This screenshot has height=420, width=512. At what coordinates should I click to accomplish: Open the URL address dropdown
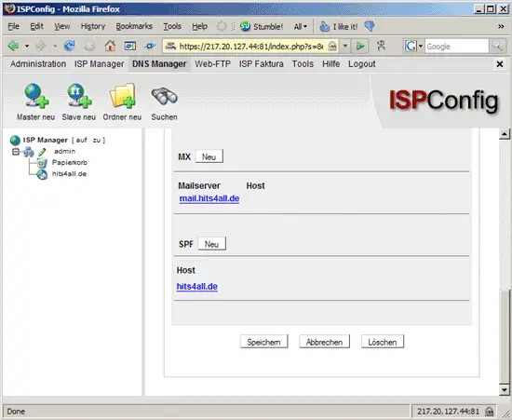pos(345,46)
